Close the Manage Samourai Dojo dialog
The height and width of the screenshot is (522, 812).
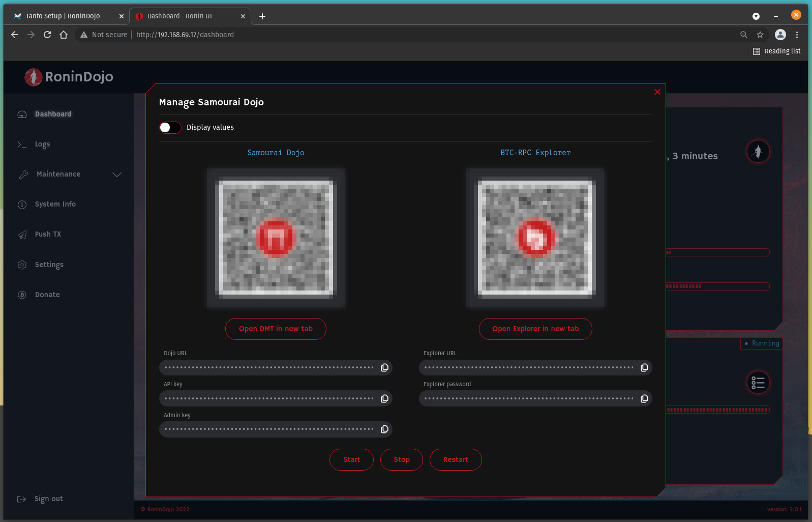657,92
